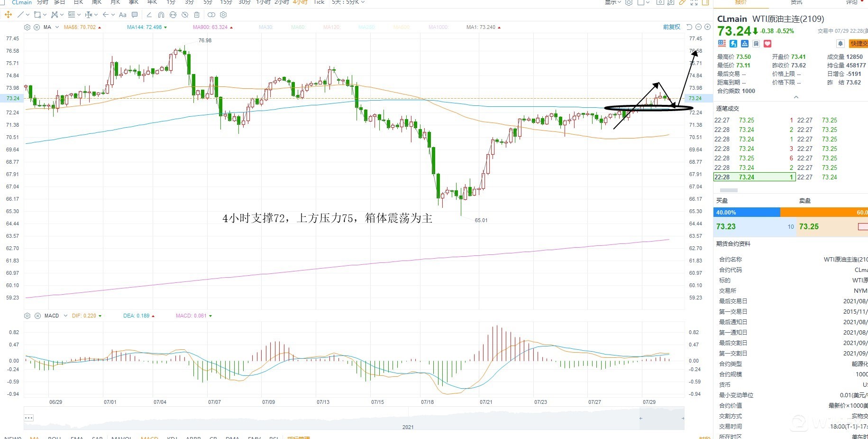Click the order book bid/ask ratio bar
Image resolution: width=868 pixels, height=439 pixels.
(x=791, y=213)
